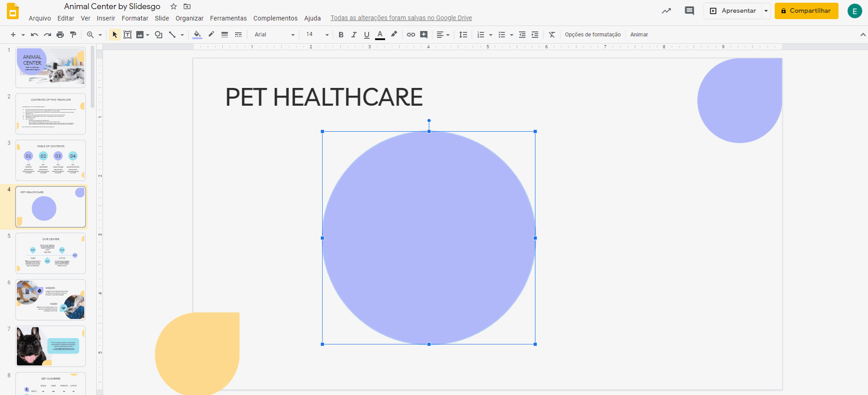868x395 pixels.
Task: Redo the last action
Action: tap(47, 35)
